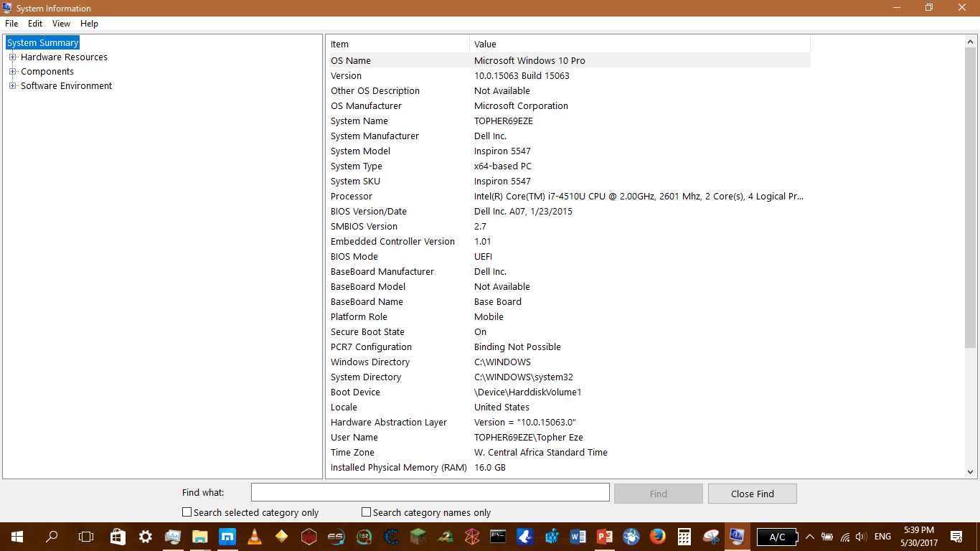This screenshot has width=980, height=551.
Task: Sort by the Item column header
Action: point(399,44)
